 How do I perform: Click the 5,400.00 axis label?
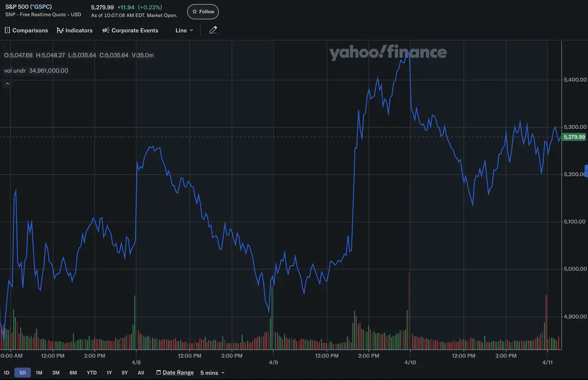pos(575,79)
